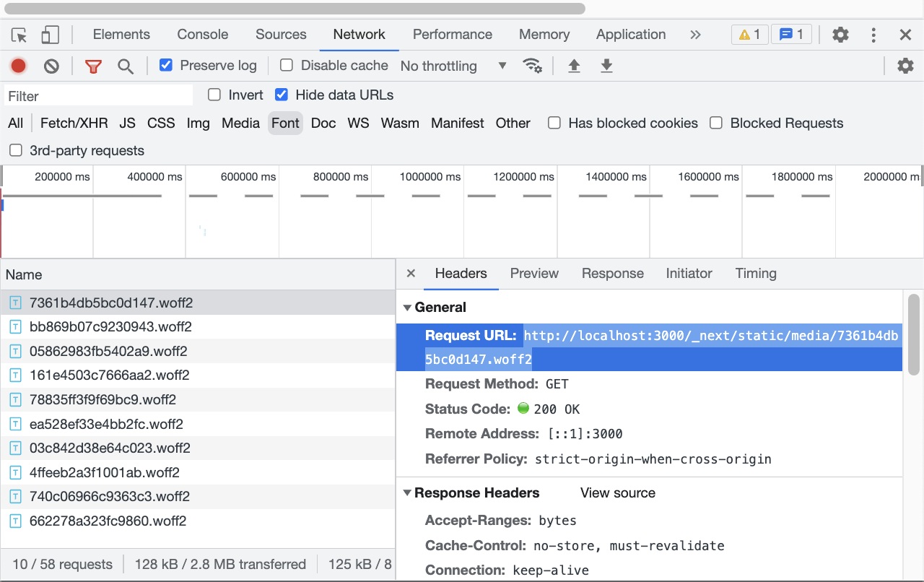The width and height of the screenshot is (924, 582).
Task: Show the Initiator tab of request
Action: point(689,273)
